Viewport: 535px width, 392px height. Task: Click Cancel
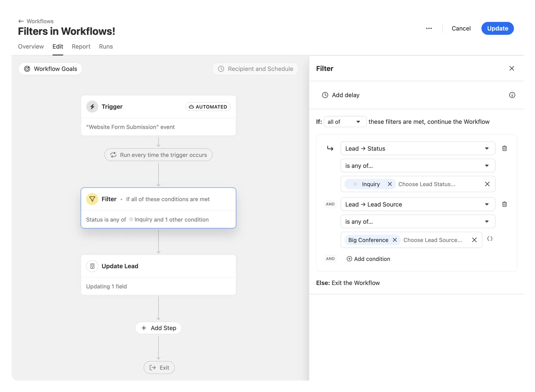[461, 28]
